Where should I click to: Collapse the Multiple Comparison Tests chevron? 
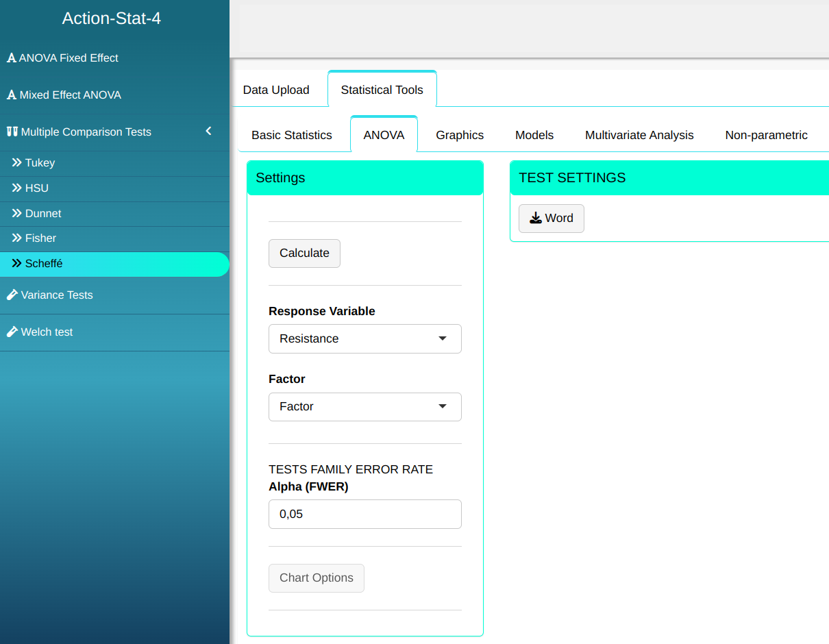(209, 131)
